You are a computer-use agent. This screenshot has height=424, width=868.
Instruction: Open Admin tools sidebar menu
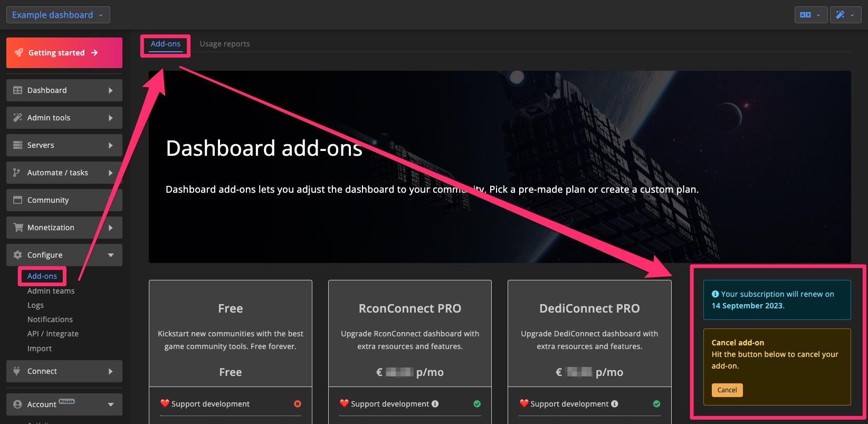pos(64,118)
